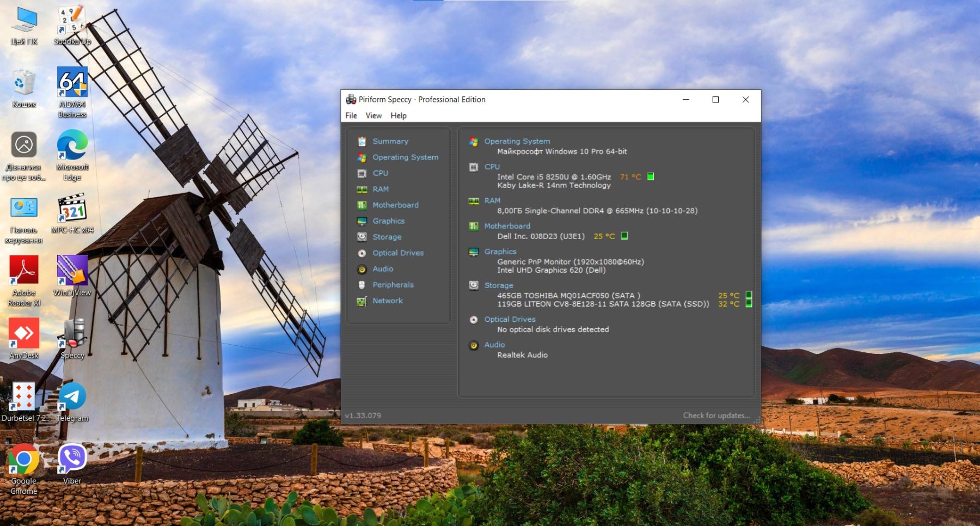Click the RAM icon in summary panel

coord(474,201)
